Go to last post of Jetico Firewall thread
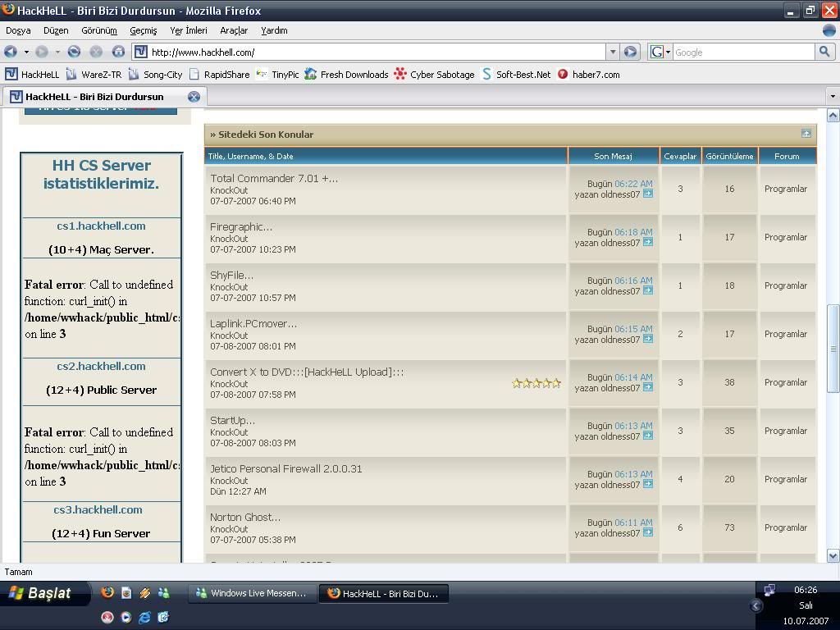 tap(648, 484)
